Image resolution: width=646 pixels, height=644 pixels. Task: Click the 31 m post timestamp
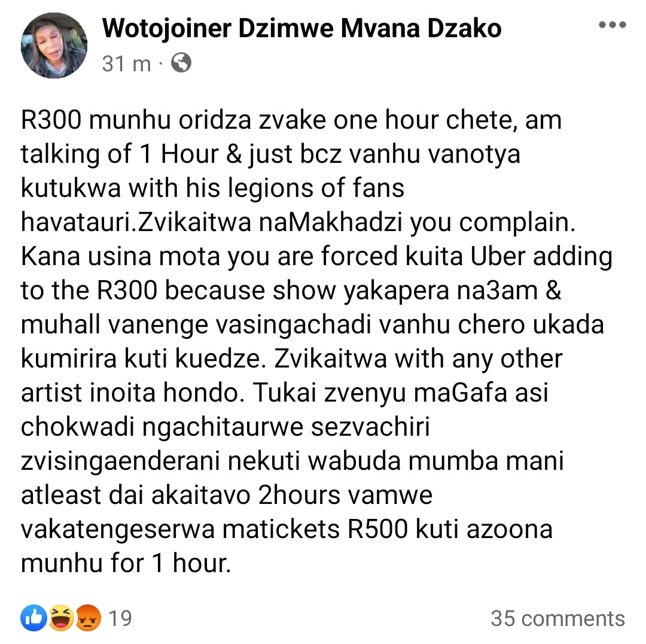(x=126, y=64)
